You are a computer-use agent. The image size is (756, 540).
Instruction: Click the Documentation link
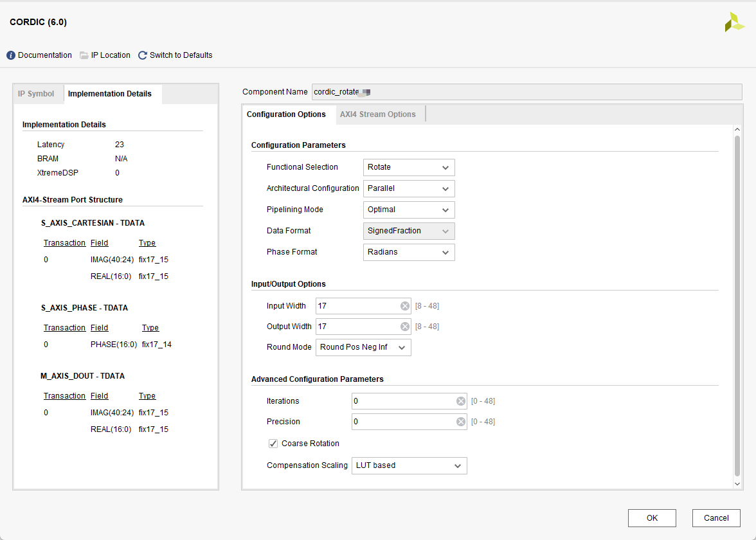tap(45, 55)
